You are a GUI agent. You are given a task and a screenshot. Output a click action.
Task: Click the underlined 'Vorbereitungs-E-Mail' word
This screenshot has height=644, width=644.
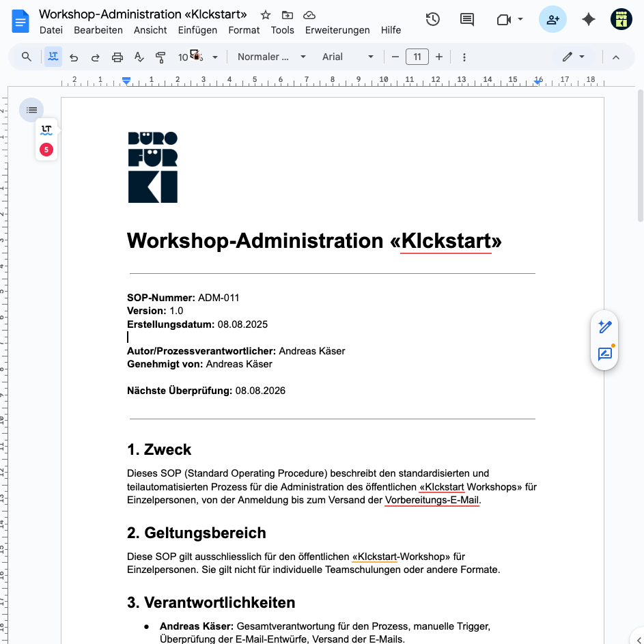[432, 501]
